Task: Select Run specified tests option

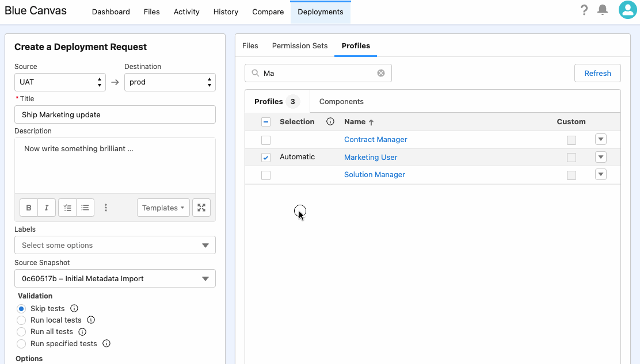Action: click(x=21, y=344)
